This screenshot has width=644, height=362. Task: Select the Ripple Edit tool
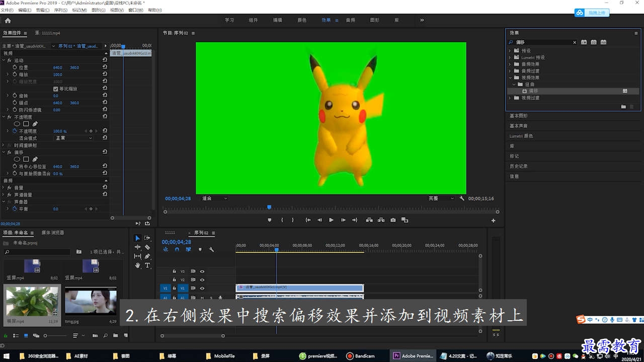pos(138,247)
